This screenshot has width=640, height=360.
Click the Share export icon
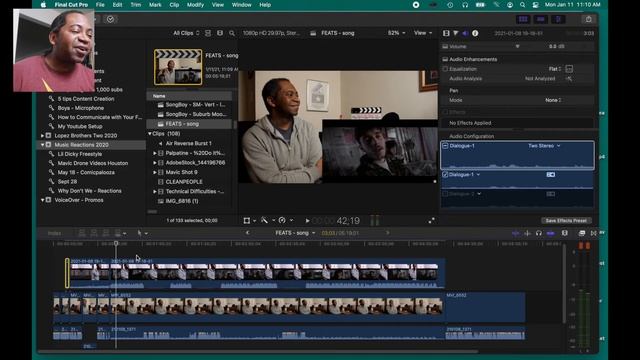pos(589,19)
